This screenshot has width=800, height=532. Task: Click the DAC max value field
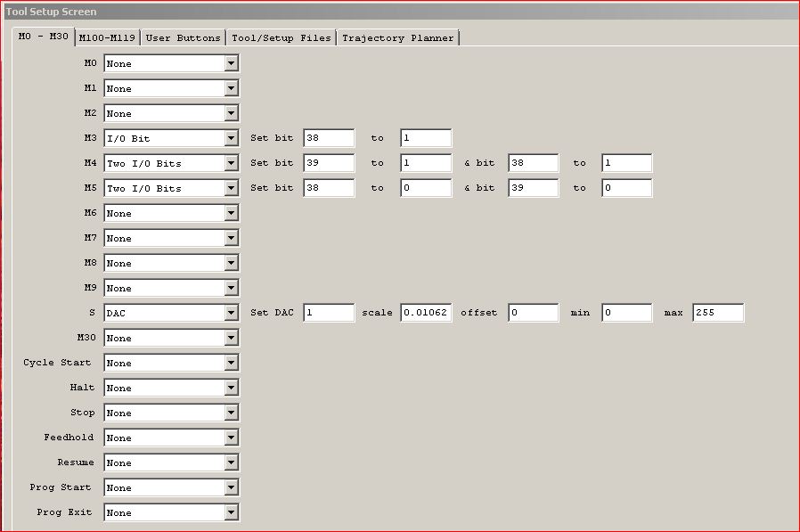point(717,314)
